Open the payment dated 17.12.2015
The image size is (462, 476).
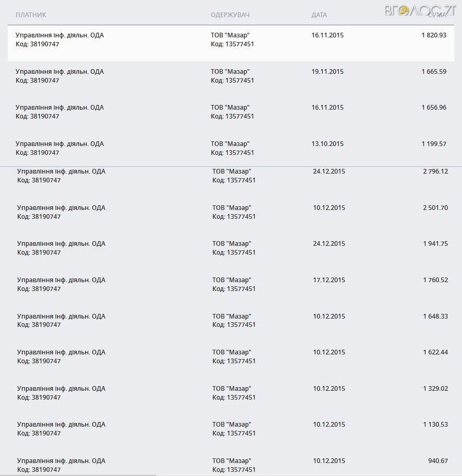[x=329, y=280]
